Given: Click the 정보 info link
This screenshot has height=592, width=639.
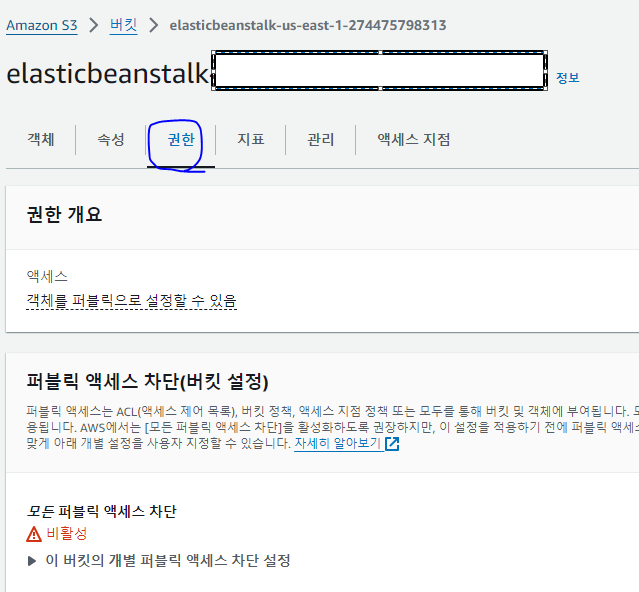Looking at the screenshot, I should click(567, 77).
